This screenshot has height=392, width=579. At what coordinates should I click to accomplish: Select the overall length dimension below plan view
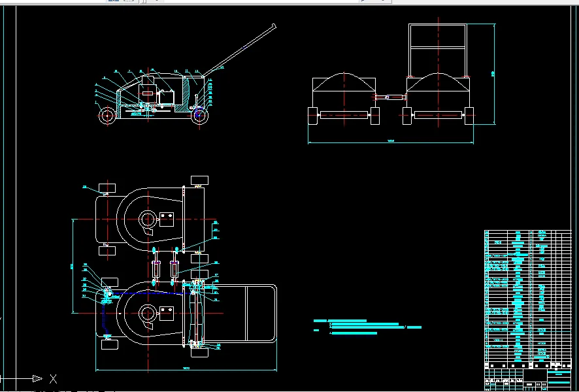186,370
